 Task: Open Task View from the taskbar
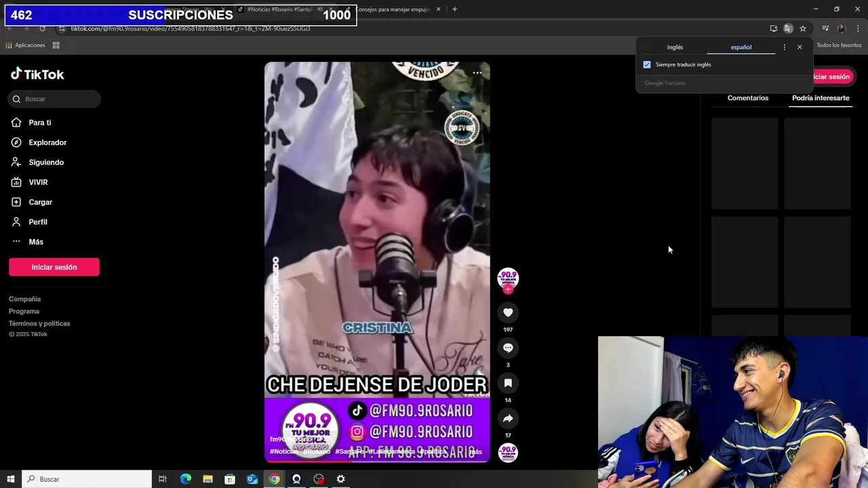pos(163,479)
